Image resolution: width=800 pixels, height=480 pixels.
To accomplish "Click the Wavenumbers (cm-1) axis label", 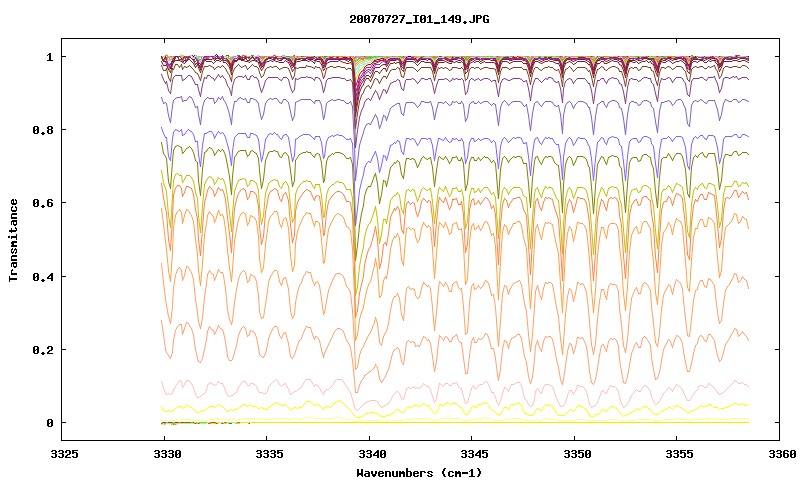I will tap(419, 473).
